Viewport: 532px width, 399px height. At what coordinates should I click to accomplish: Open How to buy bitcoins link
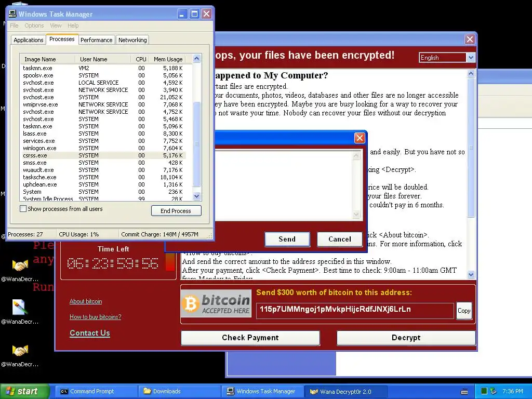(96, 317)
